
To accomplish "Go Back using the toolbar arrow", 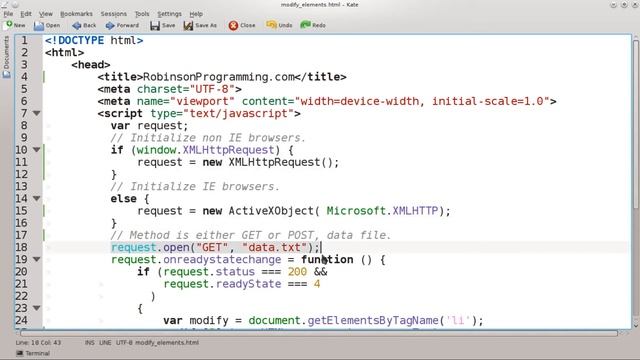I will [x=84, y=25].
